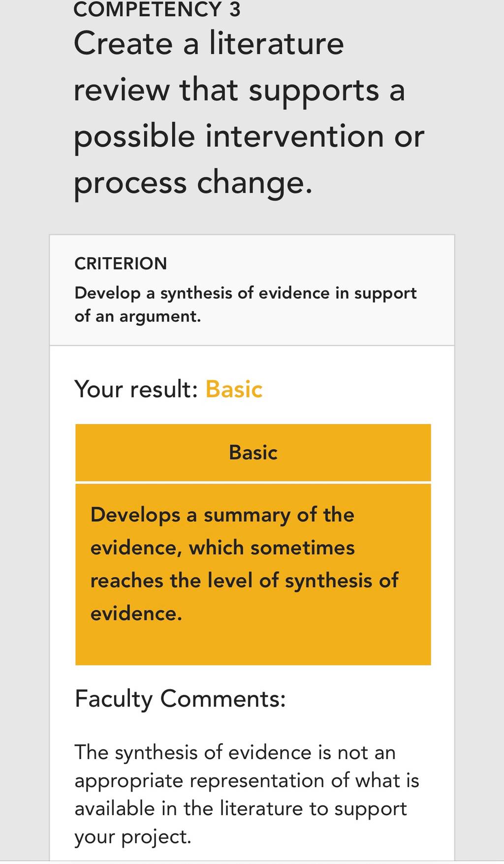The image size is (504, 864).
Task: Click 'evidence, which sometimes' rubric line
Action: (222, 548)
